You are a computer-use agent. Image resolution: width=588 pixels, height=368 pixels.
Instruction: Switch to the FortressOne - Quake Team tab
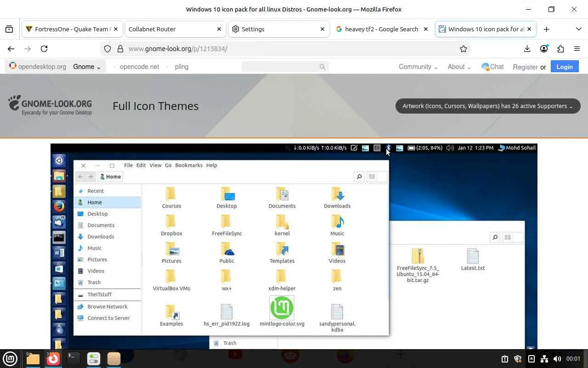72,29
